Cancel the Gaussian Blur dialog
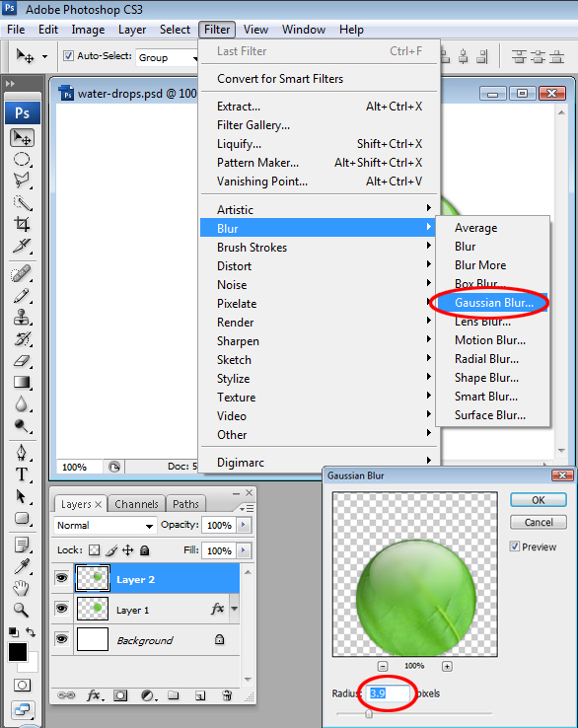 [x=539, y=522]
